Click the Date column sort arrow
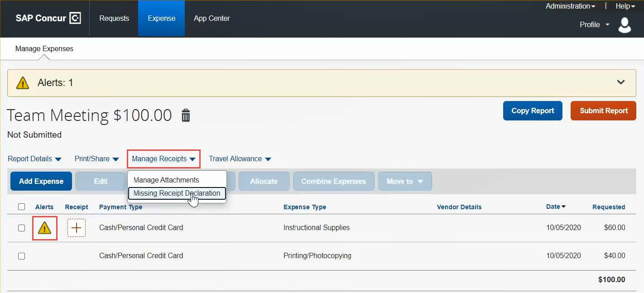The image size is (644, 293). [563, 207]
